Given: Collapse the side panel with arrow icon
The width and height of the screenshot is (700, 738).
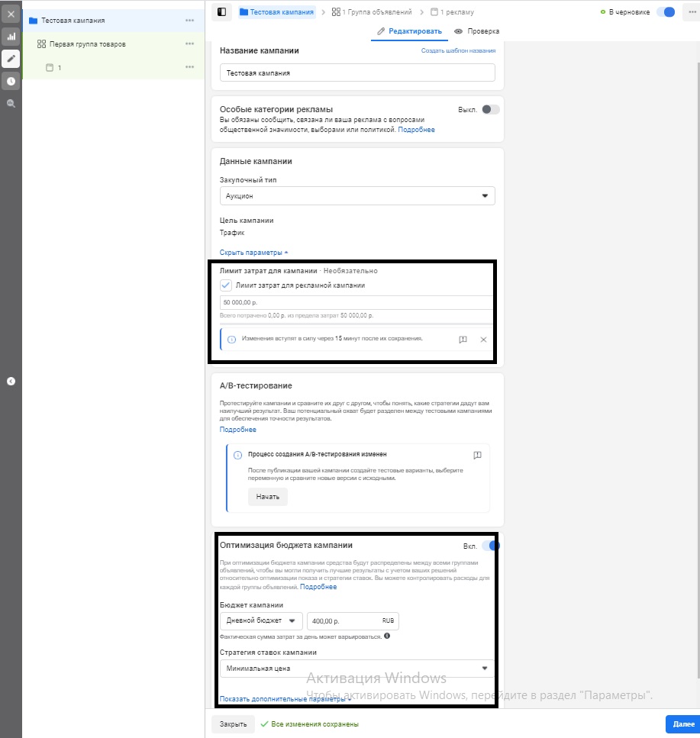Looking at the screenshot, I should pyautogui.click(x=11, y=382).
